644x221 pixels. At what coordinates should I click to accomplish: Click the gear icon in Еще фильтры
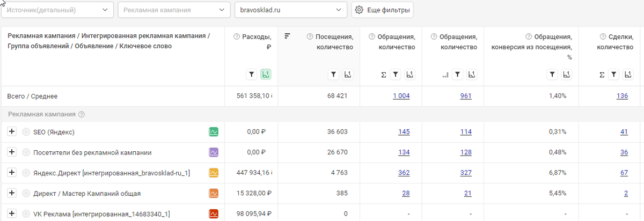click(360, 10)
